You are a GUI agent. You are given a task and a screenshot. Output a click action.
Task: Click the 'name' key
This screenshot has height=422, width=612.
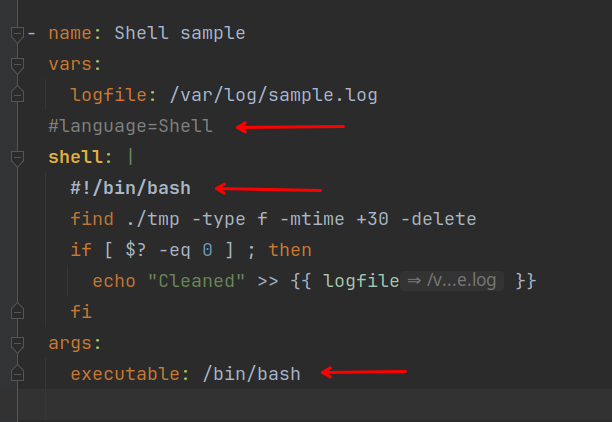tap(70, 33)
